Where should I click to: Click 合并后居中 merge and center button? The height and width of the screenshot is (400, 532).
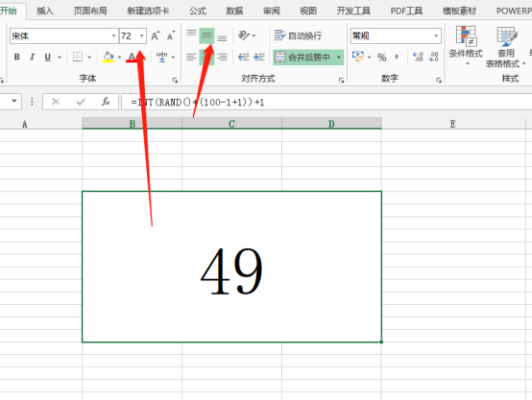(x=303, y=58)
